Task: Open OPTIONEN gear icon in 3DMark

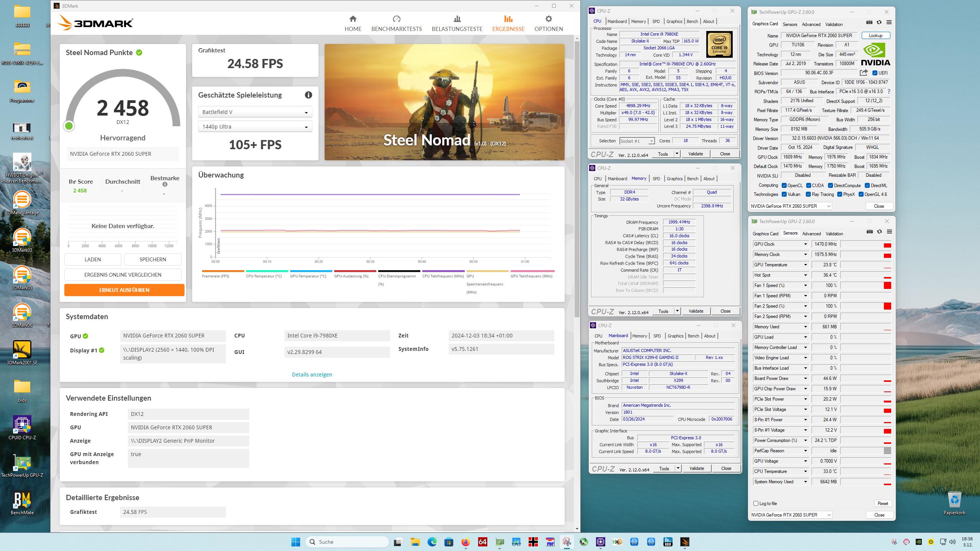Action: tap(549, 19)
